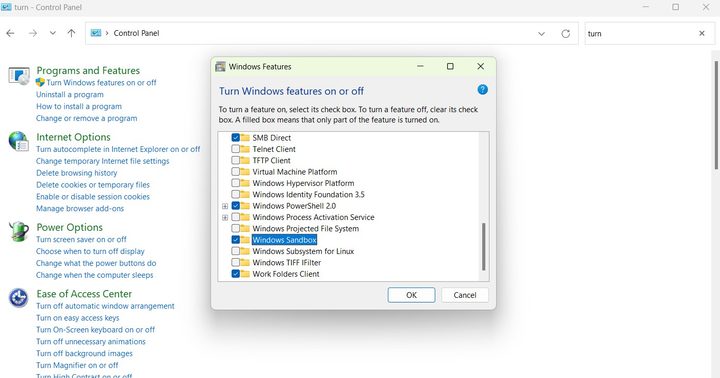
Task: Check the TFTP Client checkbox
Action: (x=236, y=160)
